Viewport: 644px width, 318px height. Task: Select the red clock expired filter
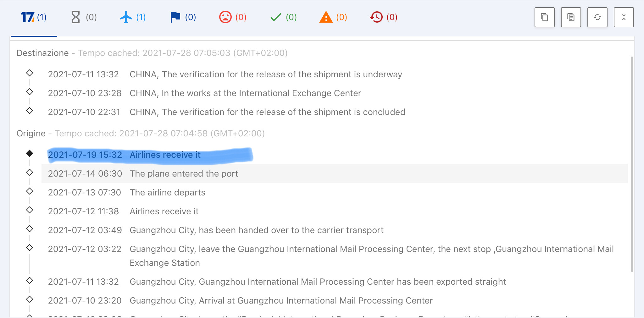coord(384,17)
